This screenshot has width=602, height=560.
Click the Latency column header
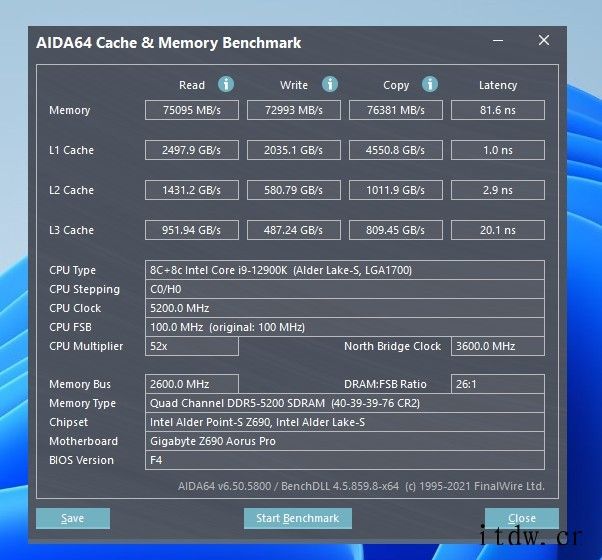pos(498,86)
